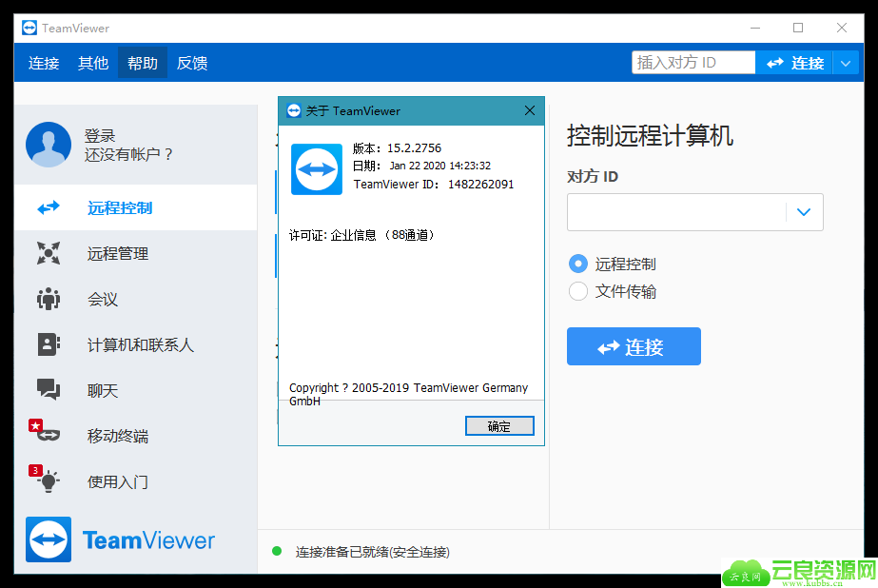
Task: Open the Computers and Contacts (计算机和联系人) icon
Action: (x=49, y=344)
